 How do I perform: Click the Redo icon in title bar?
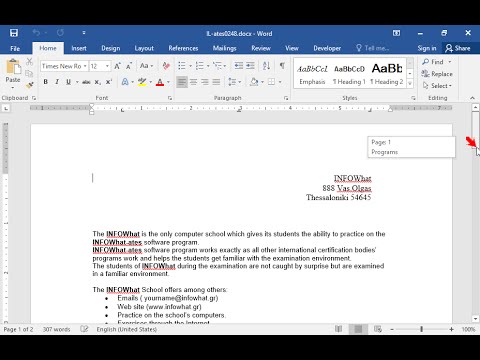click(60, 33)
